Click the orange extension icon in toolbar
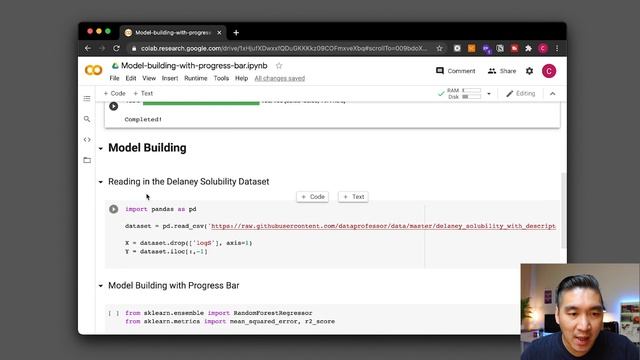Viewport: 640px width, 360px height. tap(471, 48)
